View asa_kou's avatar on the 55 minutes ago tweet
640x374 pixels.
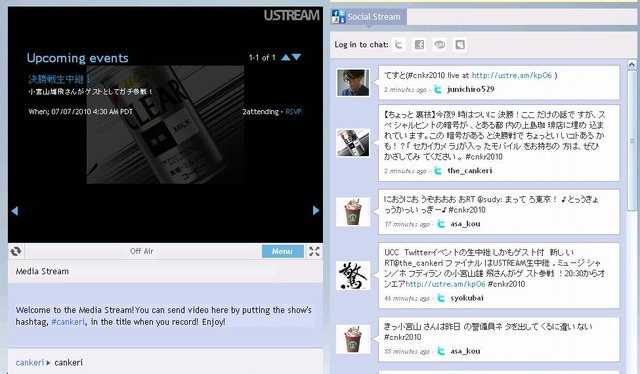353,339
